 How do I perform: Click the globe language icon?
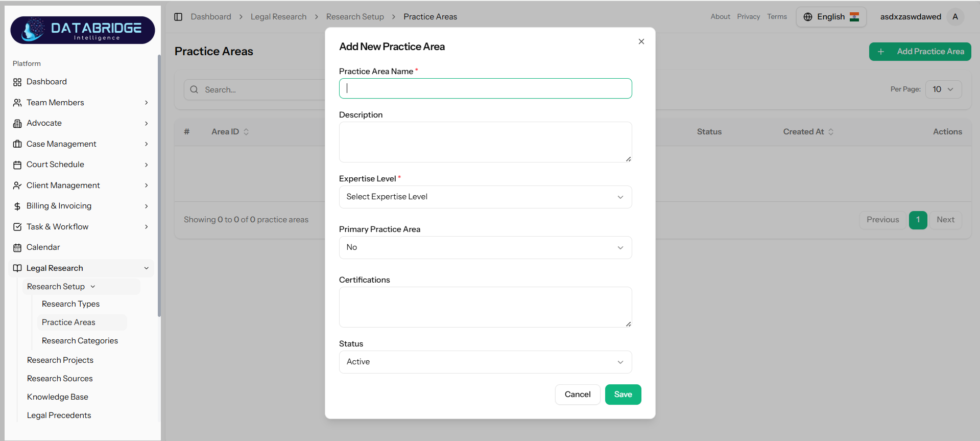tap(808, 17)
